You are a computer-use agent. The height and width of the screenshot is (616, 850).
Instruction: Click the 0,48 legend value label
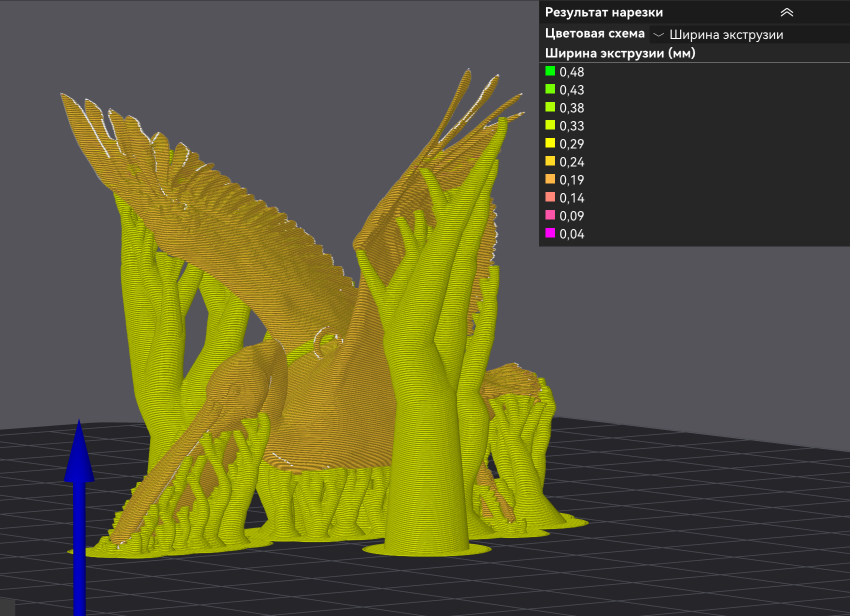[571, 72]
